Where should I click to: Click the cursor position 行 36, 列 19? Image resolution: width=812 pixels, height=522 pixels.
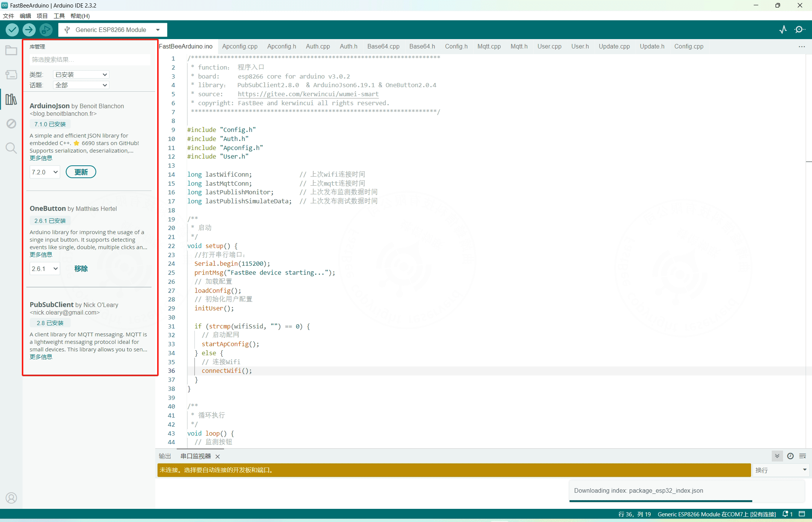(635, 514)
